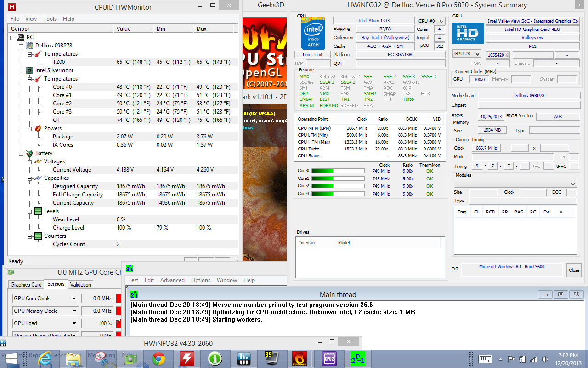Click the monitor with 99 taskbar icon
The height and width of the screenshot is (368, 588).
271,358
